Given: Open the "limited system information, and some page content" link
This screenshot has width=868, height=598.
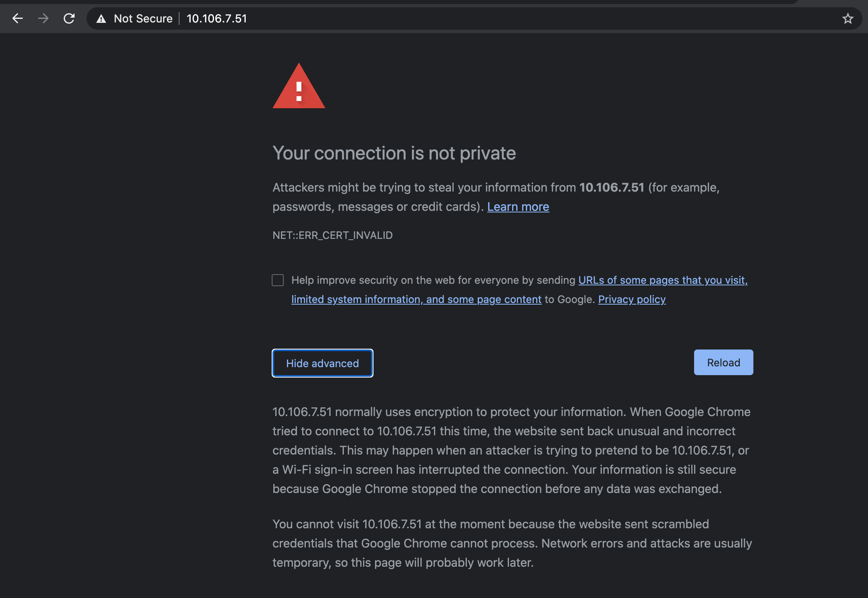Looking at the screenshot, I should point(416,299).
